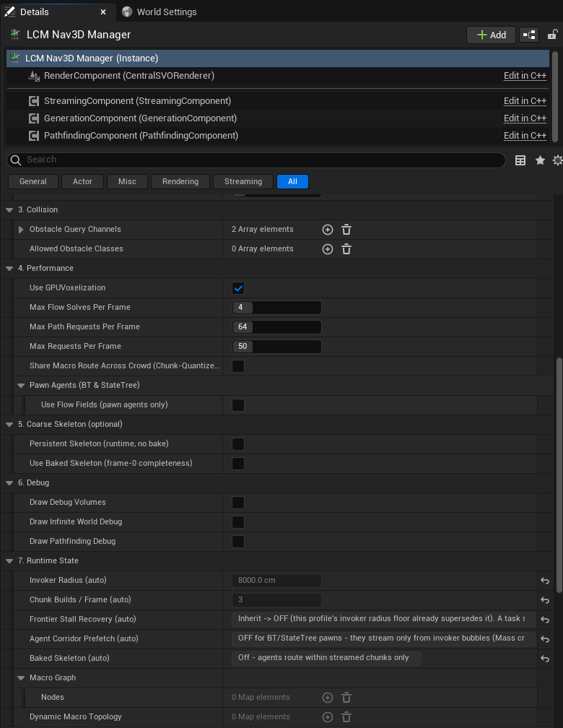Switch to the World Settings tab
The width and height of the screenshot is (563, 728).
[x=160, y=12]
